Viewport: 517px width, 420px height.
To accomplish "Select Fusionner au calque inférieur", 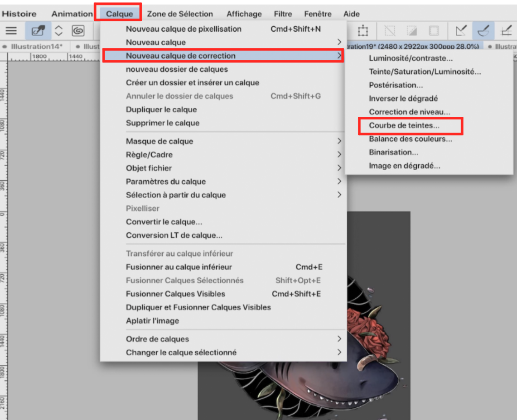I will pos(223,267).
